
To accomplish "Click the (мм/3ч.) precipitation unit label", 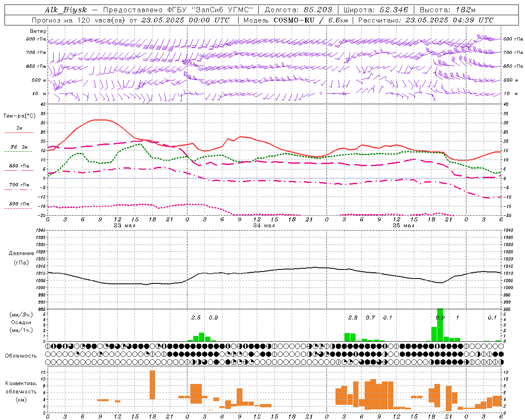I will [x=21, y=315].
